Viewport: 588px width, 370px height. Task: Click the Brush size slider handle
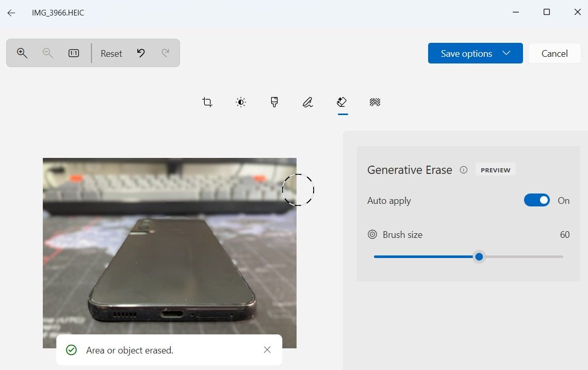(479, 256)
